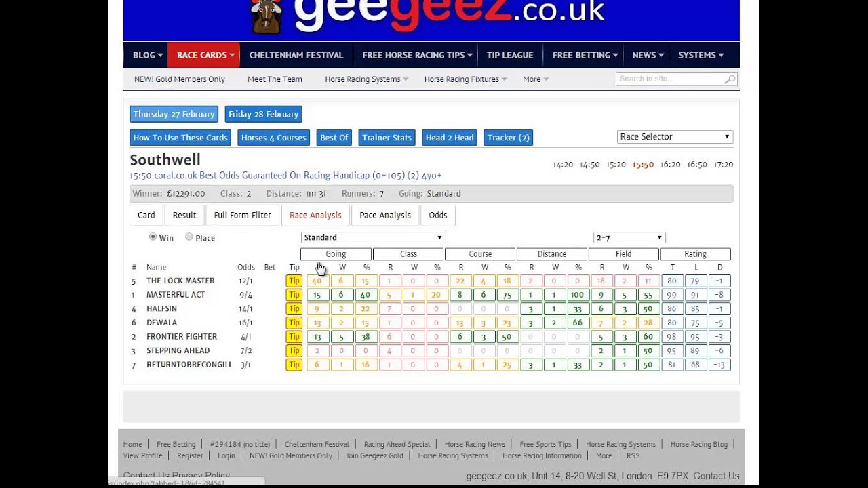Open Meet The Team page
868x488 pixels.
point(275,79)
